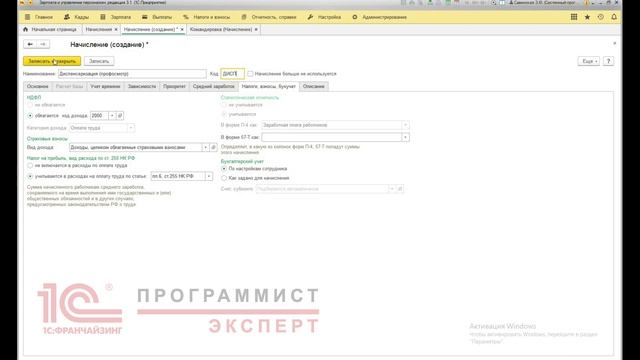Open the income code 2000 entry icon
The height and width of the screenshot is (360, 640).
(120, 116)
